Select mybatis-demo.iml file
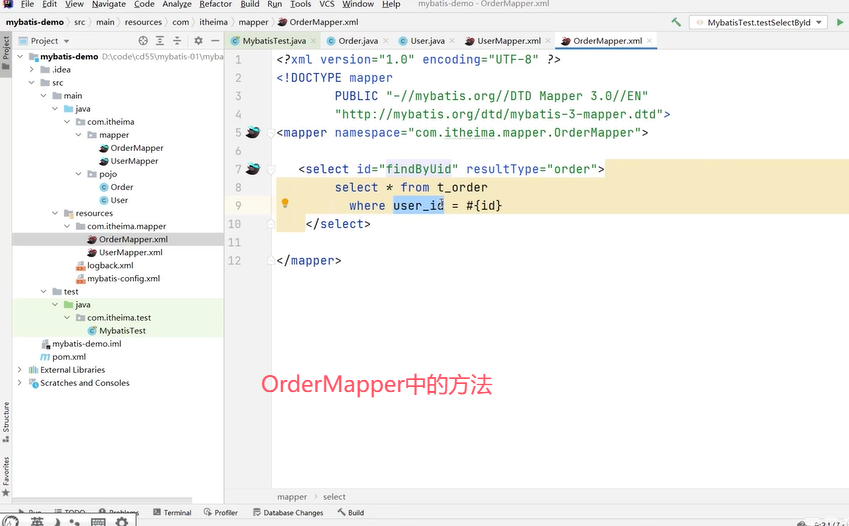Viewport: 849px width, 526px height. coord(81,343)
